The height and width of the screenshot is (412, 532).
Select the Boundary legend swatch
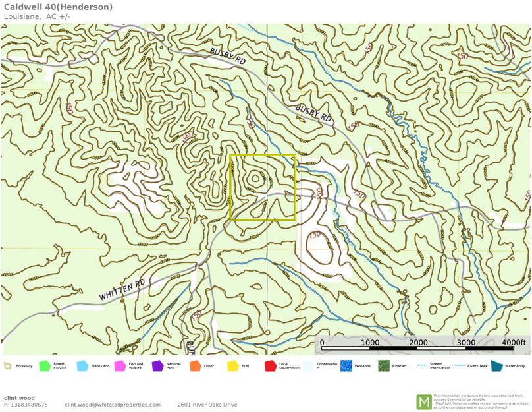7,366
